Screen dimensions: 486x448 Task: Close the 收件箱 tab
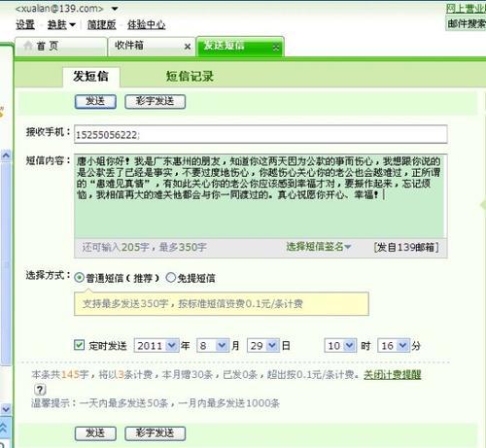pos(188,47)
